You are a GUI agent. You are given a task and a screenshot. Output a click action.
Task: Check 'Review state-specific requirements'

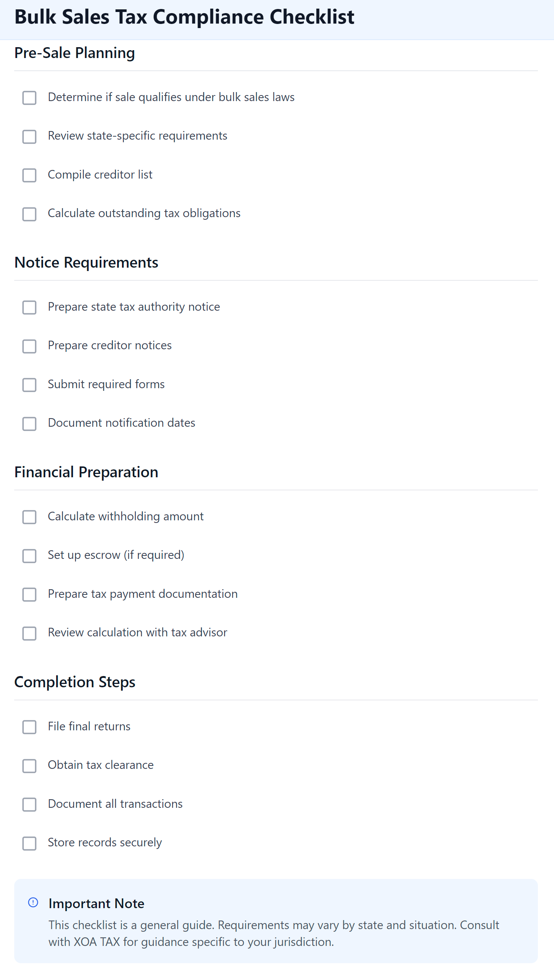(29, 137)
